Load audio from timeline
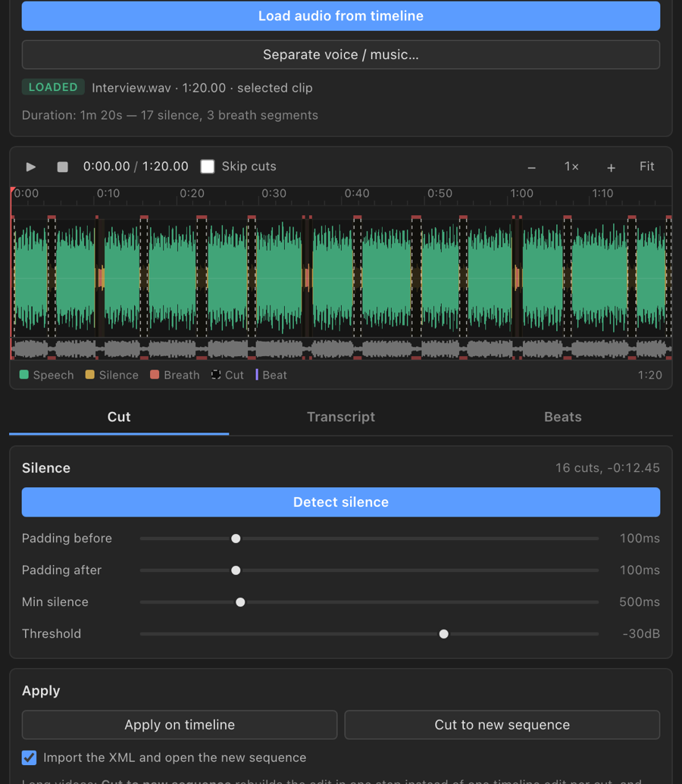Screen dimensions: 682x784 click(x=341, y=16)
